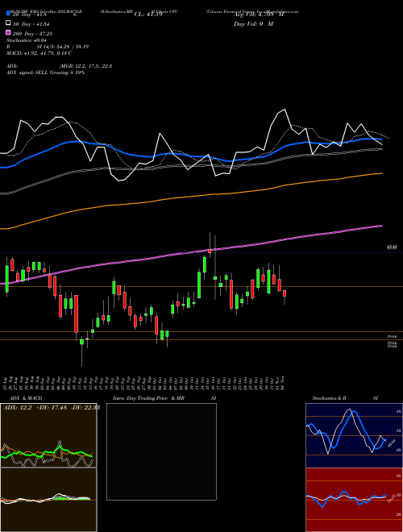The width and height of the screenshot is (403, 532).
Task: Click the 'ADX signal: SELL Growing @ 10%' text
Action: pos(45,73)
